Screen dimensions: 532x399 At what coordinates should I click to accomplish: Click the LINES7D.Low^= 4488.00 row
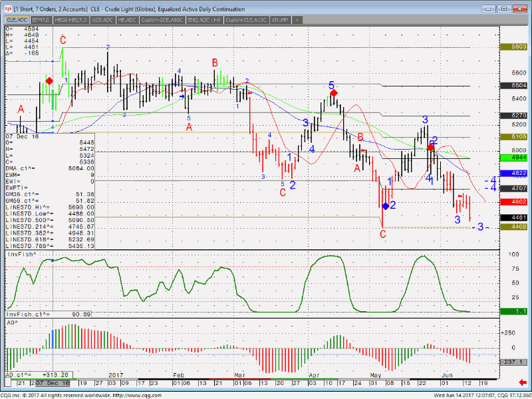pos(50,213)
